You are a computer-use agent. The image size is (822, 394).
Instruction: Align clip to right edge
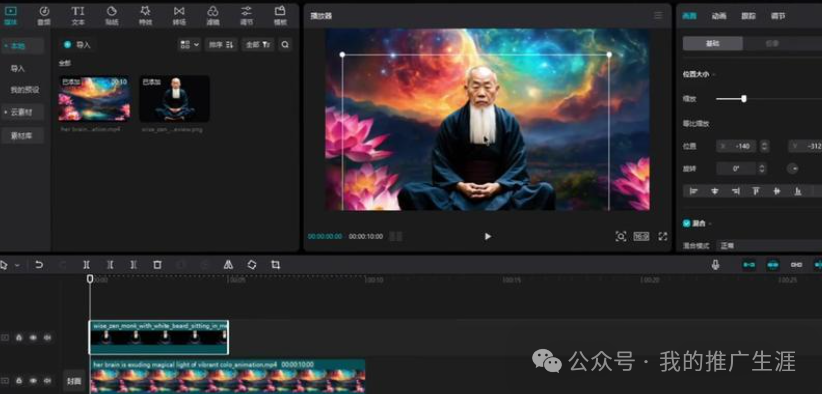tap(736, 191)
